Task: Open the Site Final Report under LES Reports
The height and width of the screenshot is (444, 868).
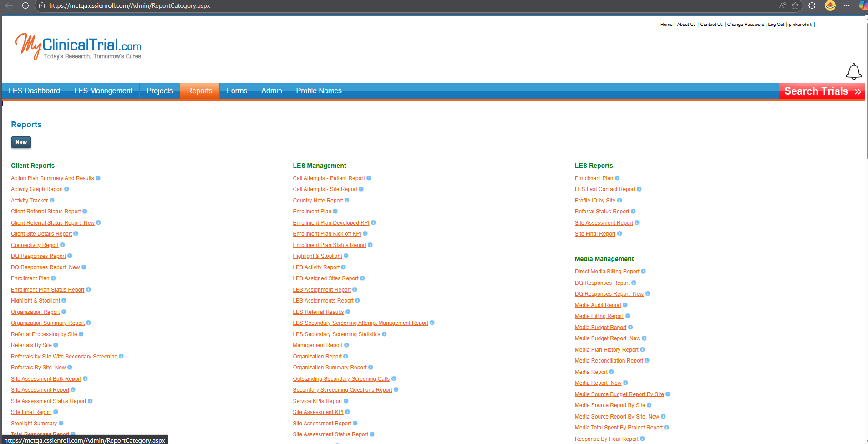Action: (x=595, y=234)
